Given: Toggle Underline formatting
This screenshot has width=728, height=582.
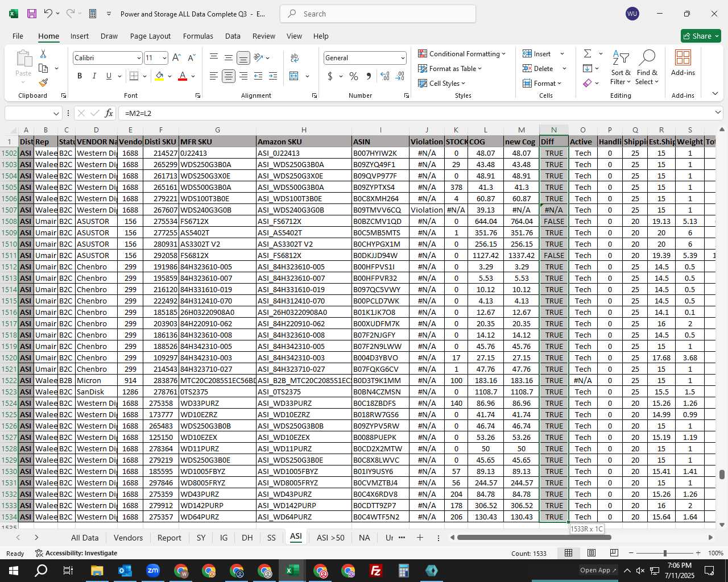Looking at the screenshot, I should pyautogui.click(x=109, y=76).
